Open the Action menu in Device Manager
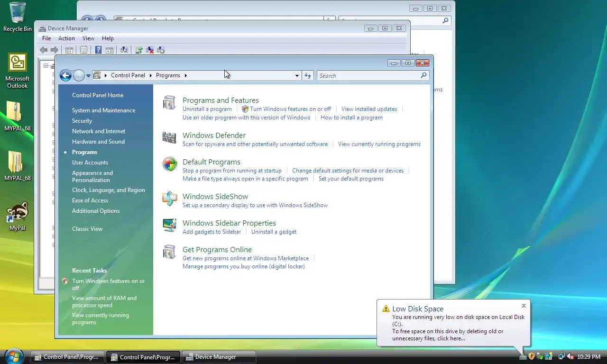The image size is (607, 364). tap(66, 38)
